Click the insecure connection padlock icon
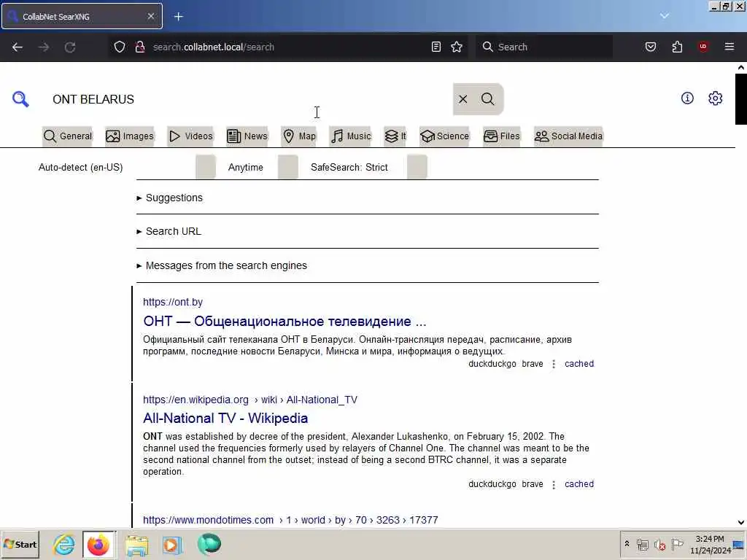Viewport: 747px width, 560px height. pos(140,47)
